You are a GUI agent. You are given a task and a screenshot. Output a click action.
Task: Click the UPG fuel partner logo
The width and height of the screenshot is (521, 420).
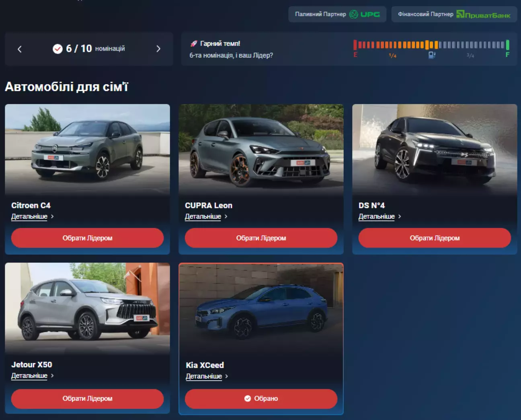(364, 14)
